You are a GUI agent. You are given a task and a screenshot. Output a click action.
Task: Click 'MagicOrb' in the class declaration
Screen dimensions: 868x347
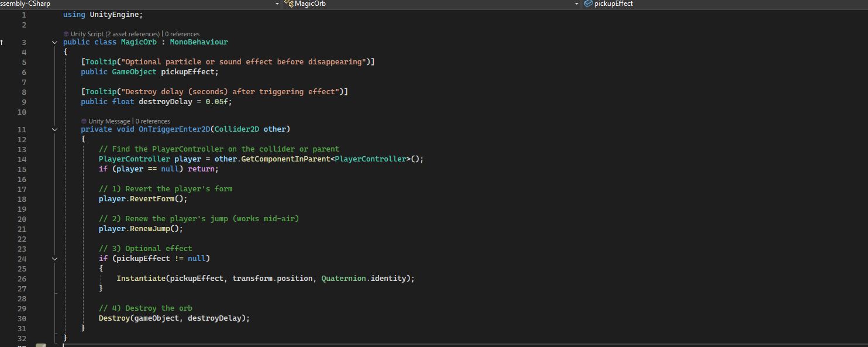139,42
